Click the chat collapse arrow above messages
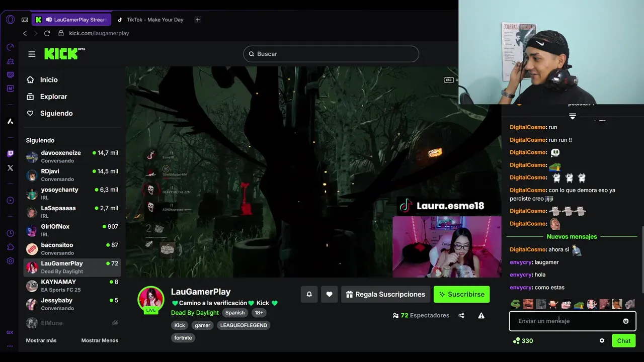The width and height of the screenshot is (644, 362). coord(572,116)
